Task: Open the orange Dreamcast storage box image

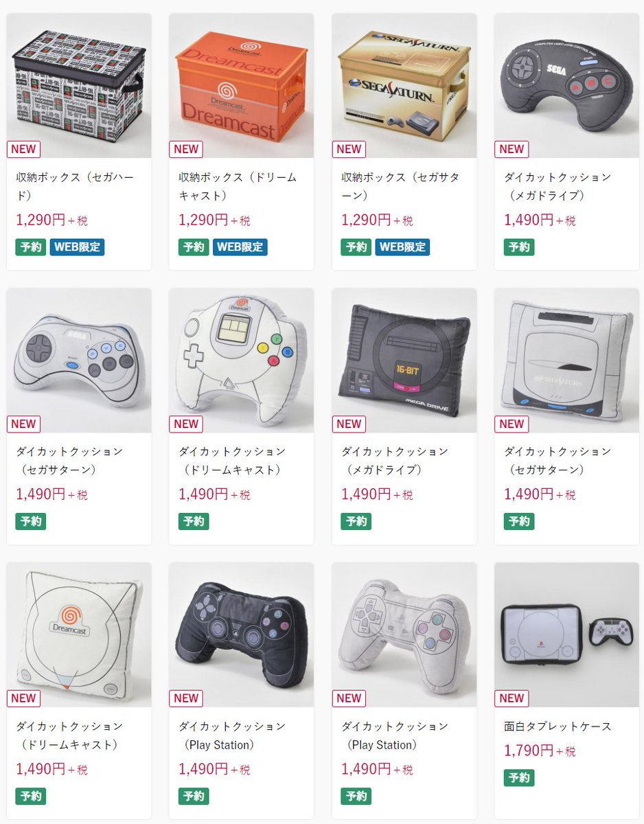Action: 241,86
